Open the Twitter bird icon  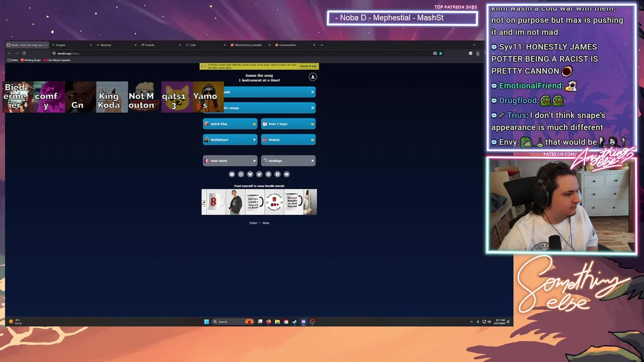259,174
